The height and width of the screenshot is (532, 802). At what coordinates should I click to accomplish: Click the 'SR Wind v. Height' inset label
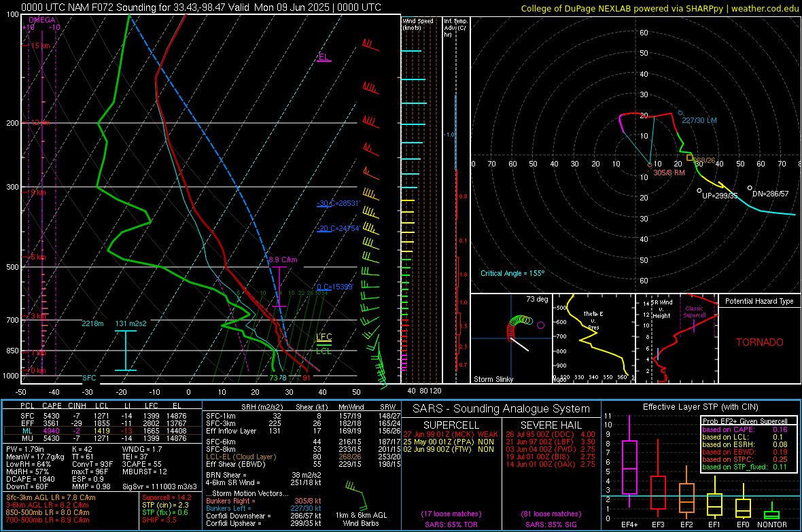pyautogui.click(x=662, y=309)
